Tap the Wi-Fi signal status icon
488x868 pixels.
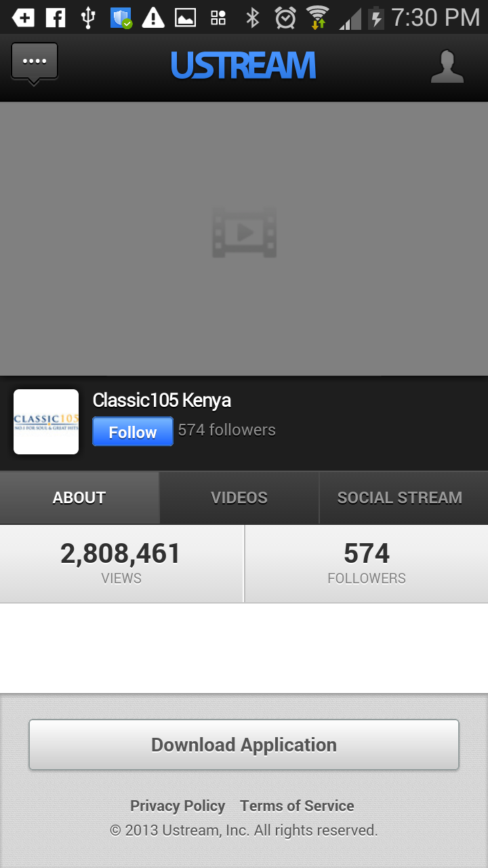(x=317, y=18)
